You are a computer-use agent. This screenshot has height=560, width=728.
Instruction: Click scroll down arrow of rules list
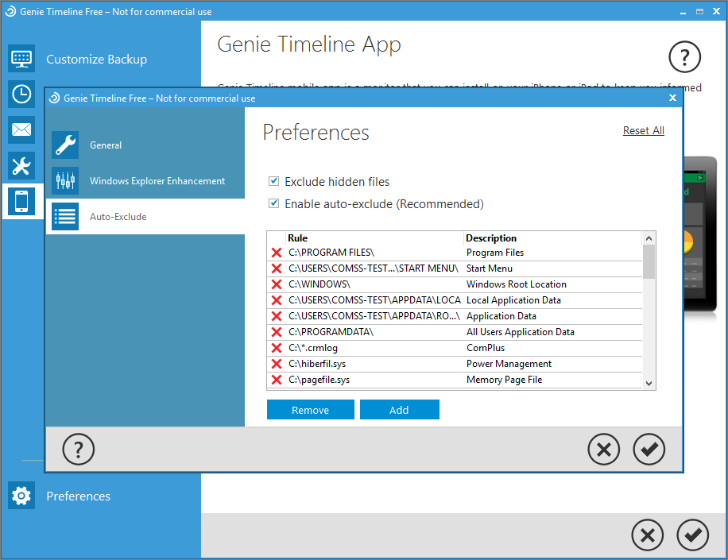649,383
